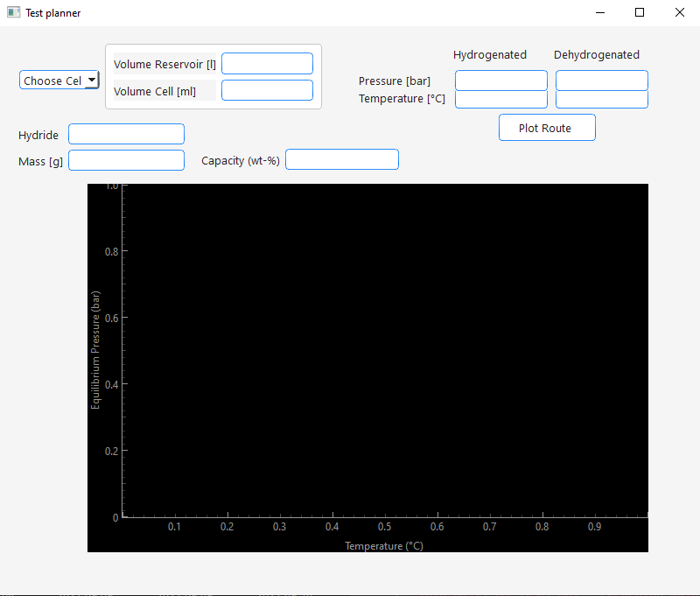Screen dimensions: 700x596
Task: Click the Hydrogenated Temperature [°C] field
Action: [500, 99]
